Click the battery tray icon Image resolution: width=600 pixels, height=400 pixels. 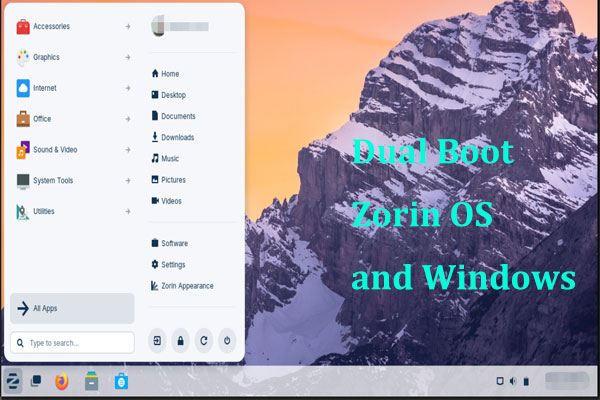click(x=526, y=381)
